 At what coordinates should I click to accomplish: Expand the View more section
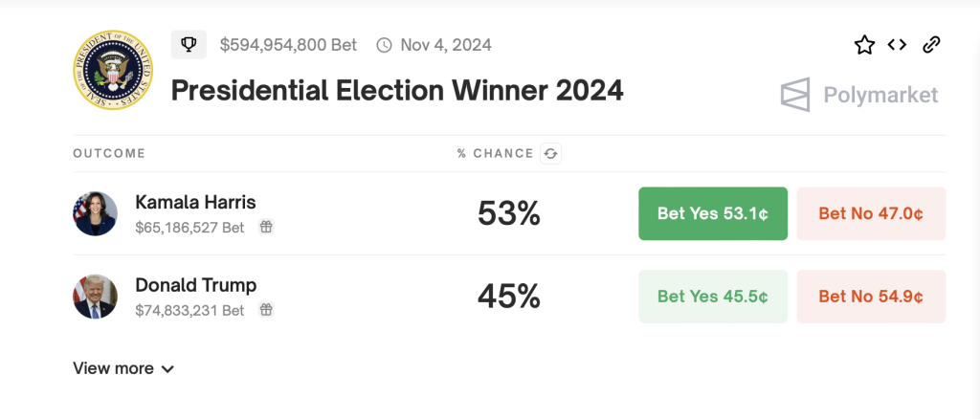coord(123,368)
